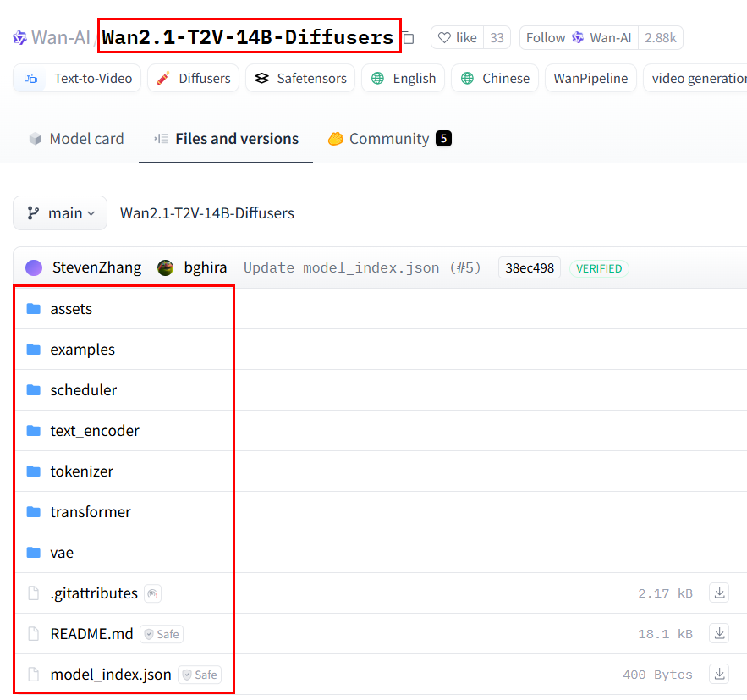747x700 pixels.
Task: Click the VERIFIED badge
Action: [599, 269]
